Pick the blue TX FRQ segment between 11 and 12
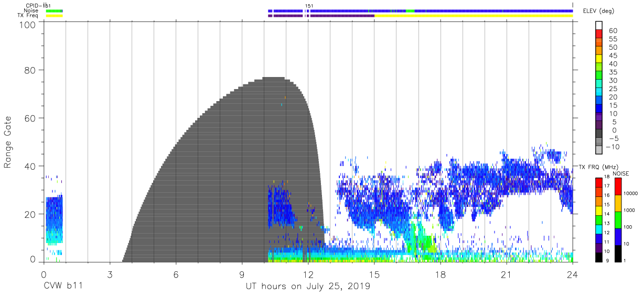The height and width of the screenshot is (297, 644). 599,239
